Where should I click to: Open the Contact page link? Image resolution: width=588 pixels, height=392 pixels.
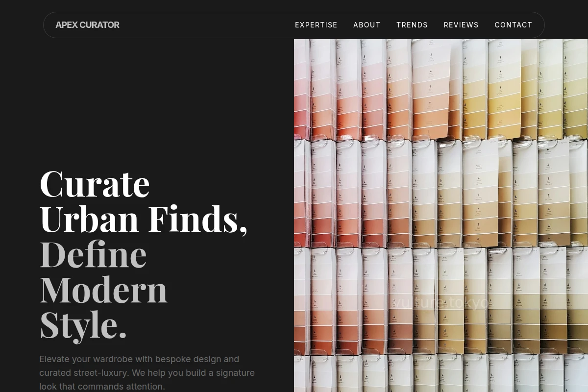514,25
